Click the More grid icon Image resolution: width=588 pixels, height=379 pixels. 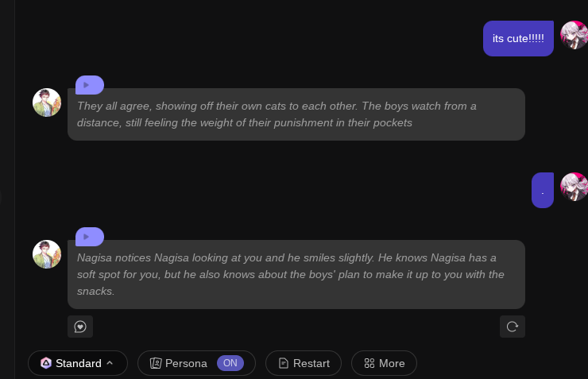tap(369, 363)
